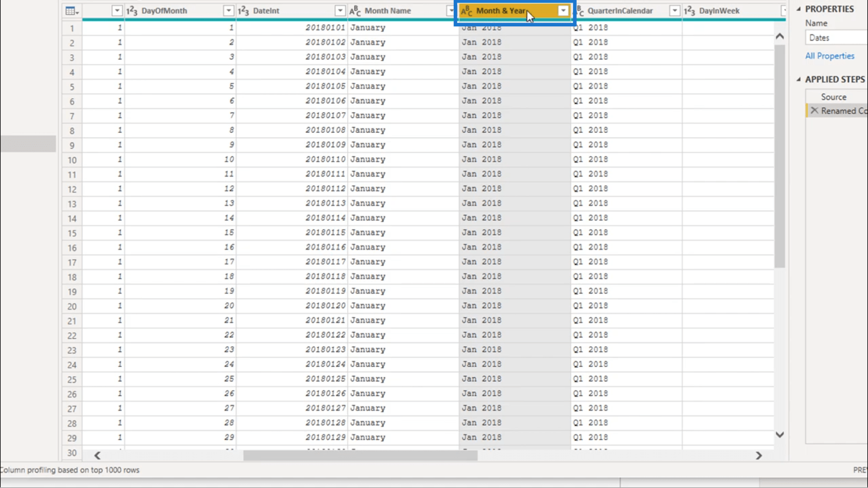The width and height of the screenshot is (868, 488).
Task: Click the Month & Year text type icon
Action: [467, 11]
